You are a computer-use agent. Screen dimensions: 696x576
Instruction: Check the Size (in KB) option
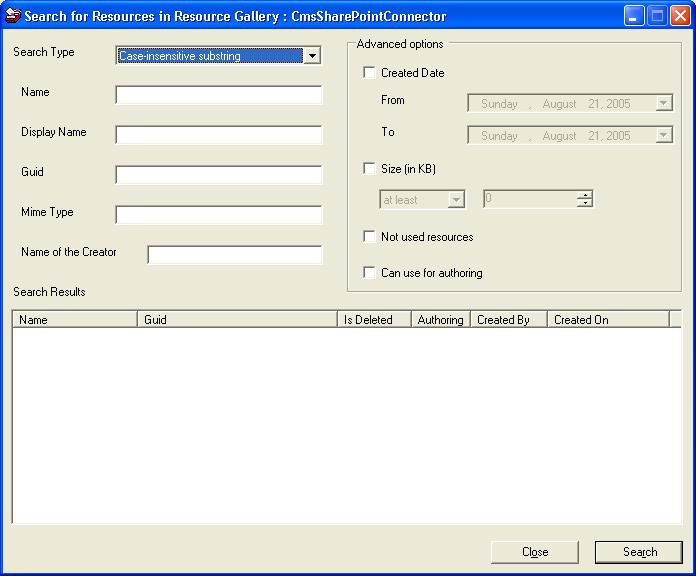[x=370, y=169]
